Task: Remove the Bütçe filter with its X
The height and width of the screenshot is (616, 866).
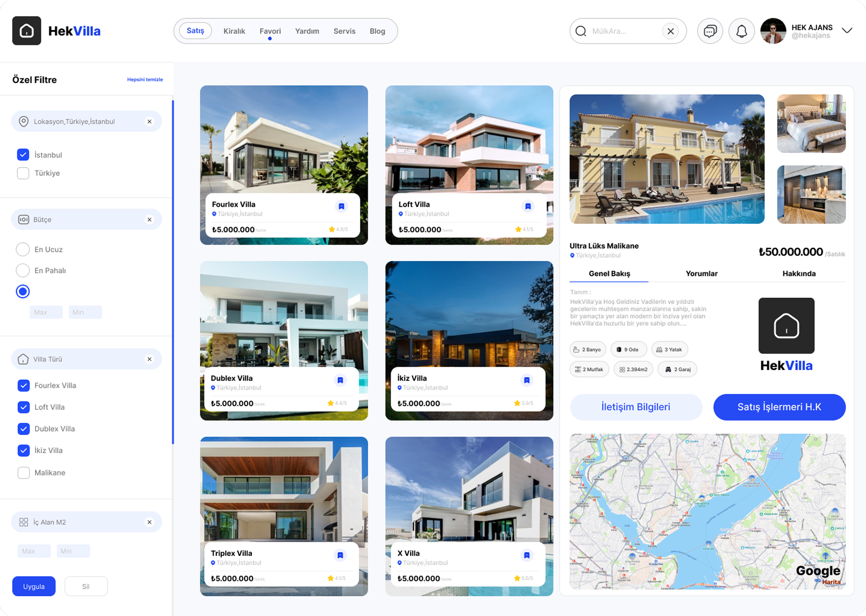Action: tap(149, 219)
